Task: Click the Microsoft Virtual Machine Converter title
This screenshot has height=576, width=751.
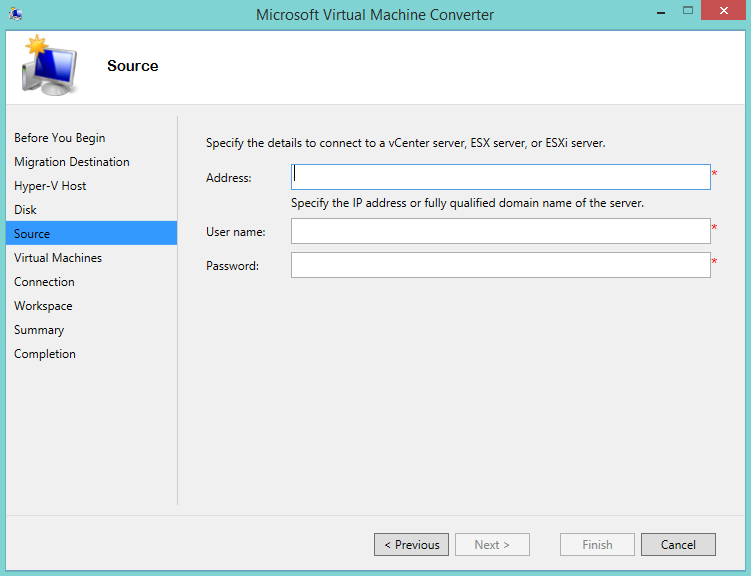Action: click(375, 14)
